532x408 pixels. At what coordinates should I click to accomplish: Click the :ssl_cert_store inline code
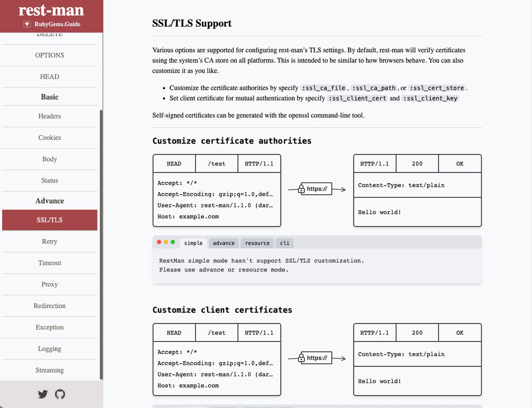coord(437,88)
